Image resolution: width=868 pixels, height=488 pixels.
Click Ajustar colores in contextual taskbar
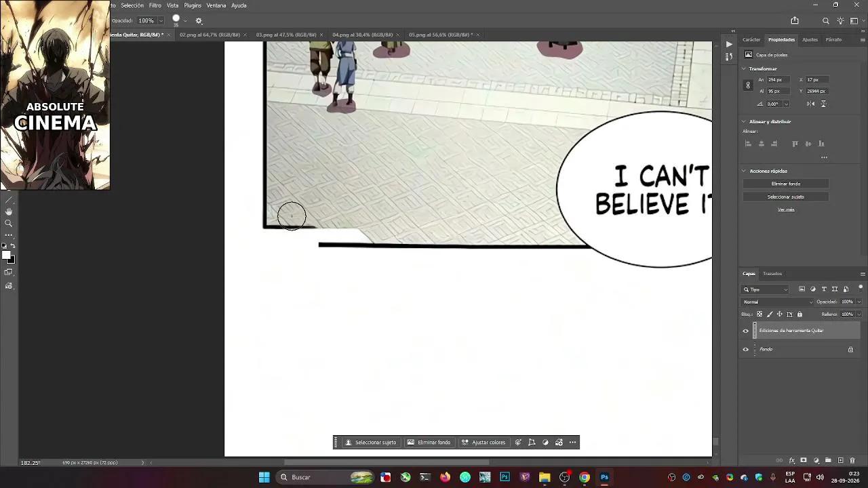484,443
